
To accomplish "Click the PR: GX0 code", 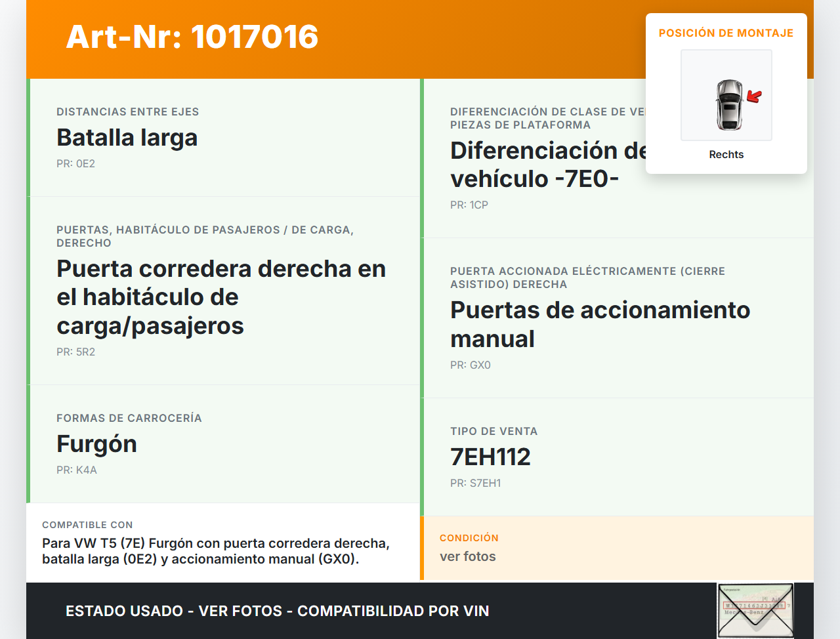I will (470, 365).
